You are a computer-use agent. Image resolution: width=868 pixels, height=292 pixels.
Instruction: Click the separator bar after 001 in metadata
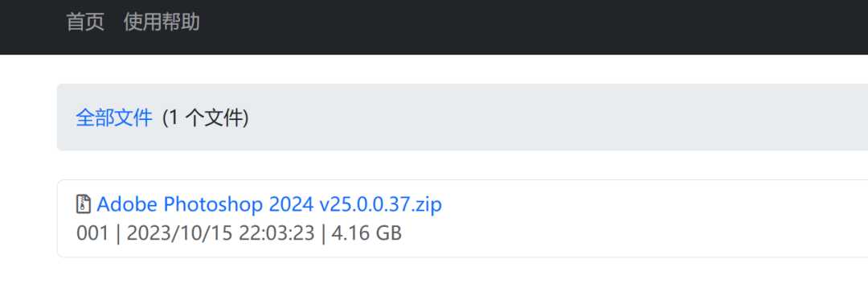point(118,232)
